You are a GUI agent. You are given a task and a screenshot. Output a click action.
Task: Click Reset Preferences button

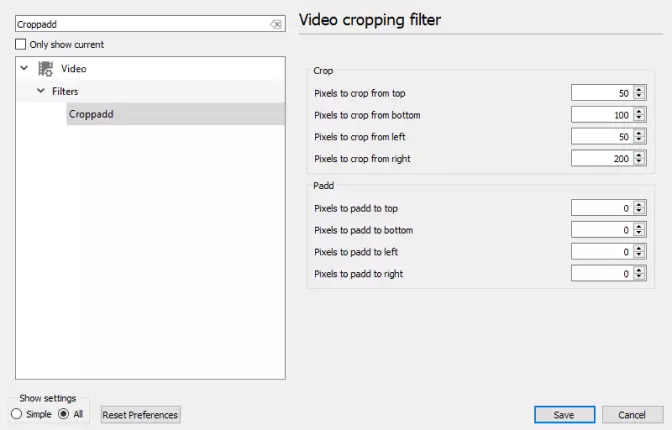[141, 415]
